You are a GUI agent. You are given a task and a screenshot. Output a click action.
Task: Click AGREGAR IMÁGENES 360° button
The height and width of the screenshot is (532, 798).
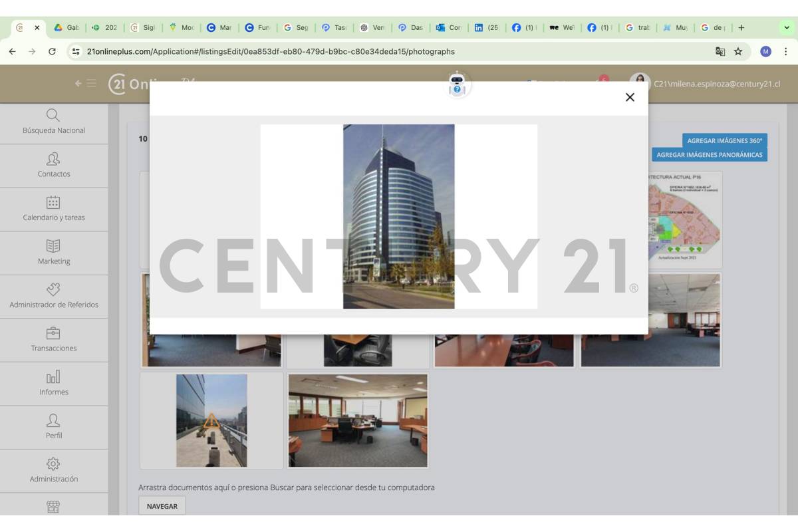coord(725,140)
